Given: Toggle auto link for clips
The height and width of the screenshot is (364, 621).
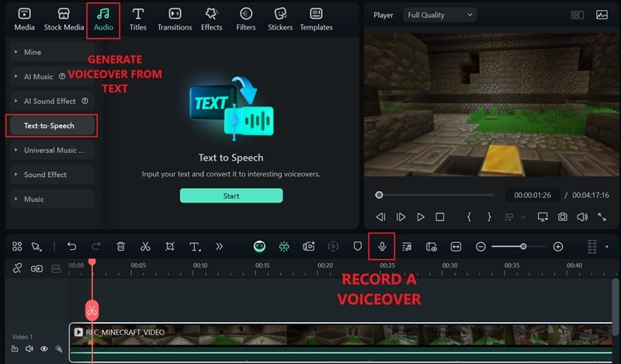Looking at the screenshot, I should (36, 269).
